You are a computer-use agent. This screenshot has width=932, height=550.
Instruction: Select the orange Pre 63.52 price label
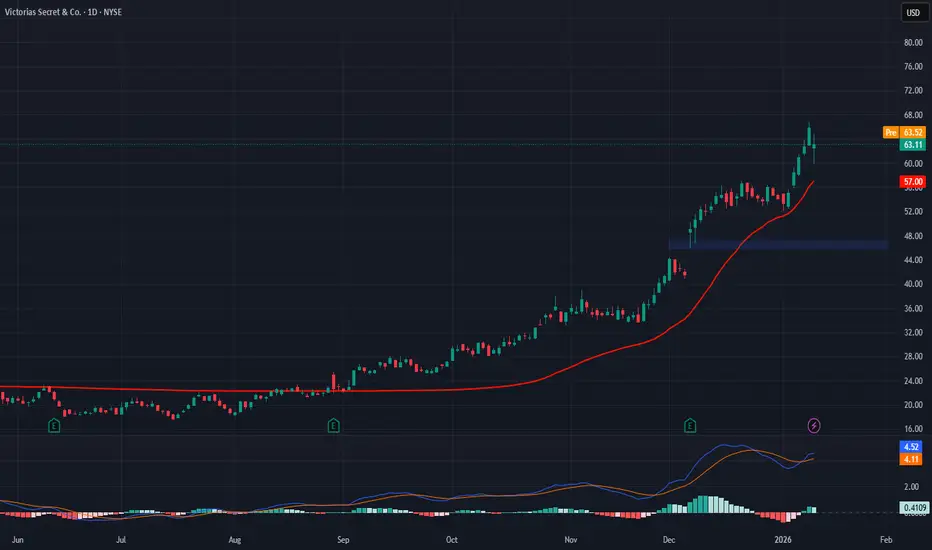904,132
